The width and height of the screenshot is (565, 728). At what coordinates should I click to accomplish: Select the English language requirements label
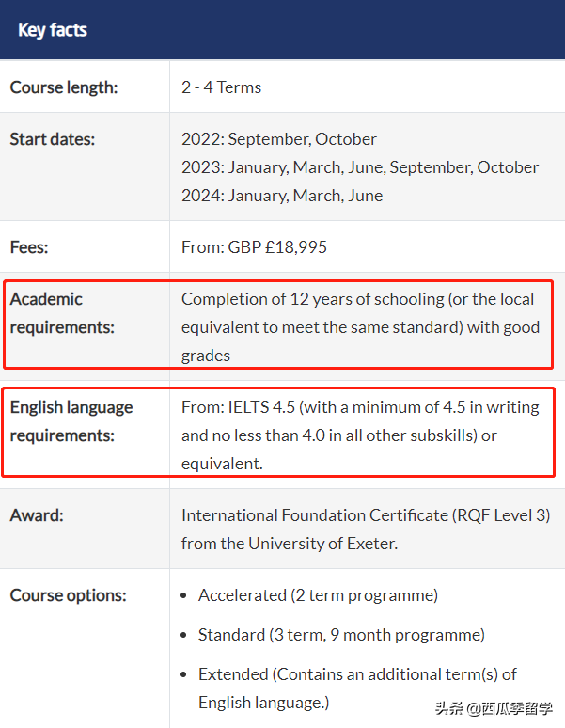click(x=71, y=421)
